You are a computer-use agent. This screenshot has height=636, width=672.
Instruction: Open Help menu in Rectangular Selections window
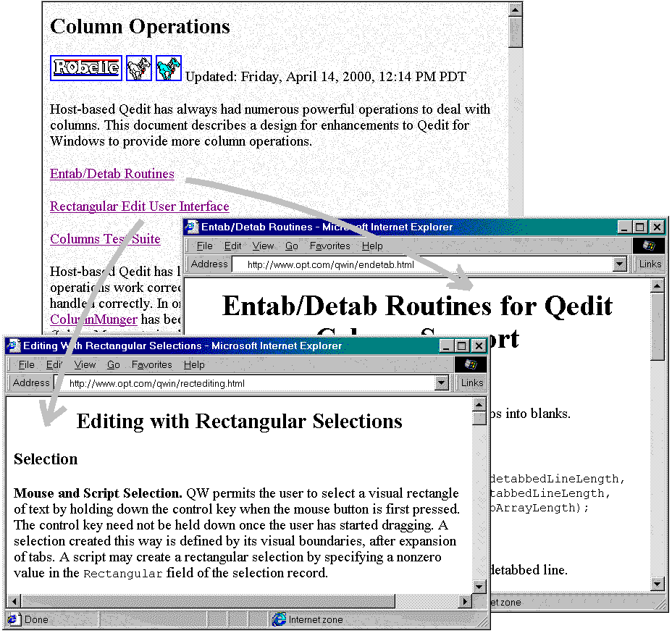[x=194, y=364]
